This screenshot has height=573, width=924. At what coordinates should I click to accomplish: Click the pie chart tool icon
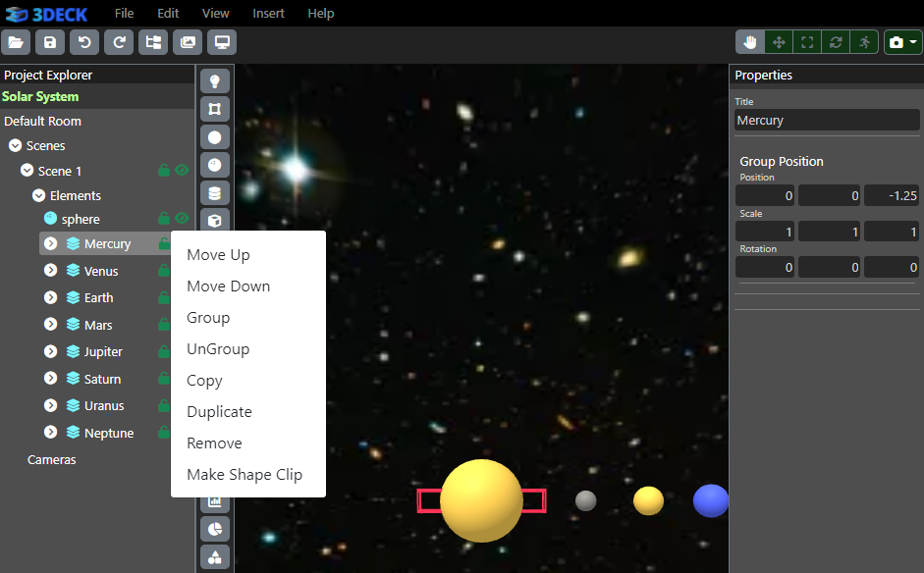tap(214, 529)
